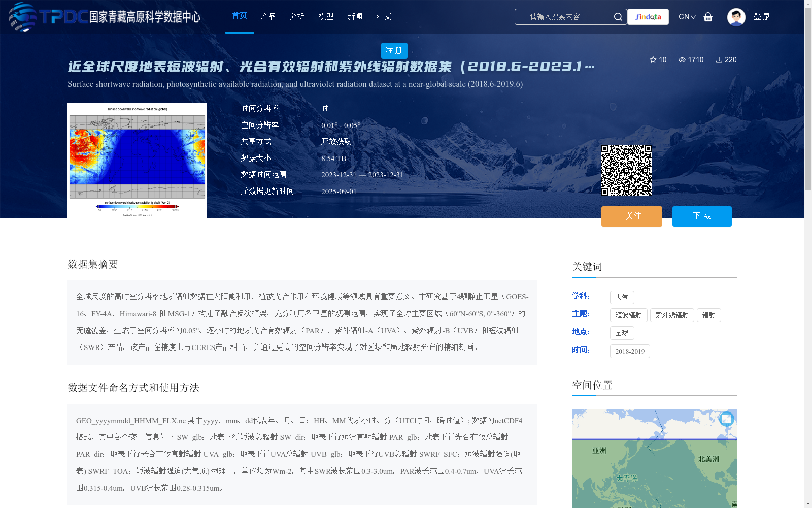Expand the map fullscreen icon
This screenshot has width=812, height=508.
[x=727, y=419]
